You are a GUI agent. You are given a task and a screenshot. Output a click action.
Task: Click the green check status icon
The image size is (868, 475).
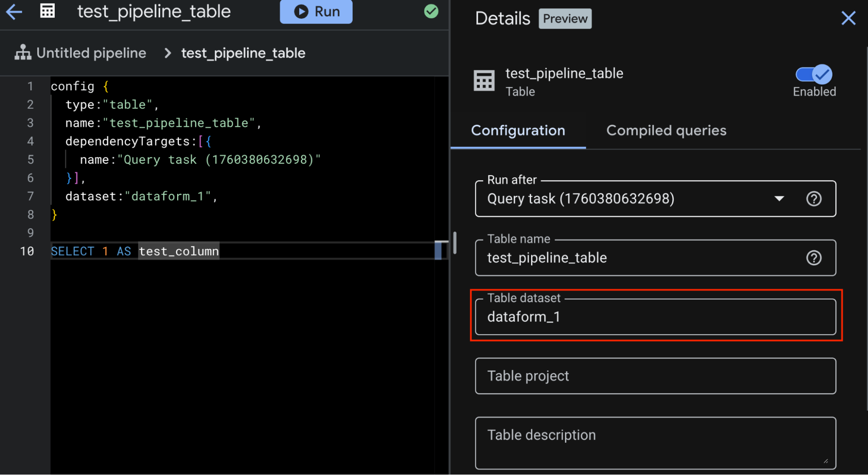pyautogui.click(x=431, y=11)
